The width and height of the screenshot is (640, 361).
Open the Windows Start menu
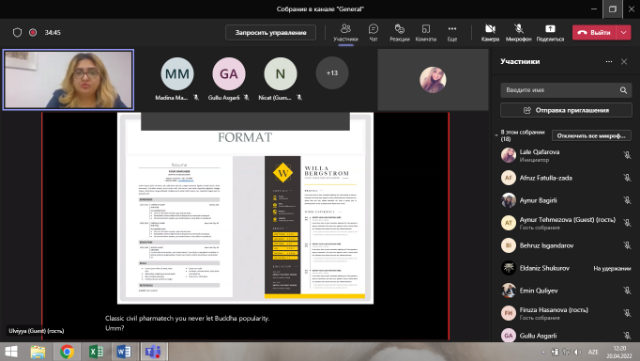coord(11,352)
